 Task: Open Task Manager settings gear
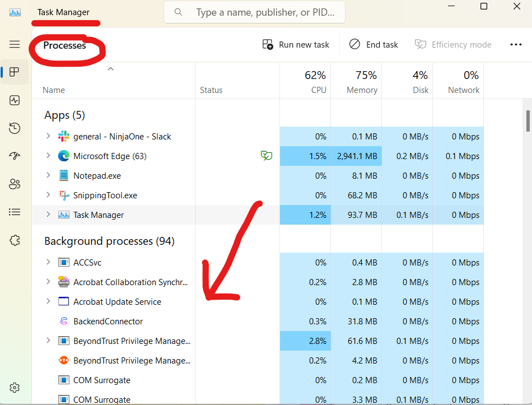point(14,388)
